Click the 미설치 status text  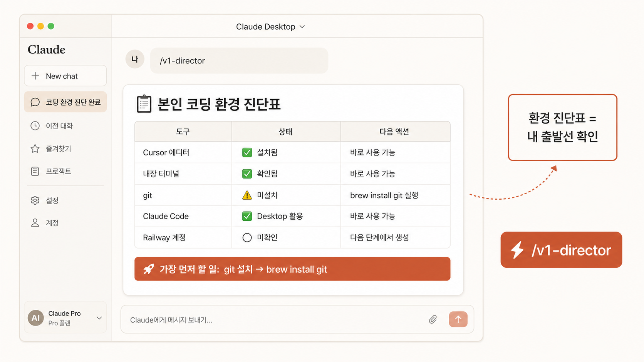tap(267, 195)
